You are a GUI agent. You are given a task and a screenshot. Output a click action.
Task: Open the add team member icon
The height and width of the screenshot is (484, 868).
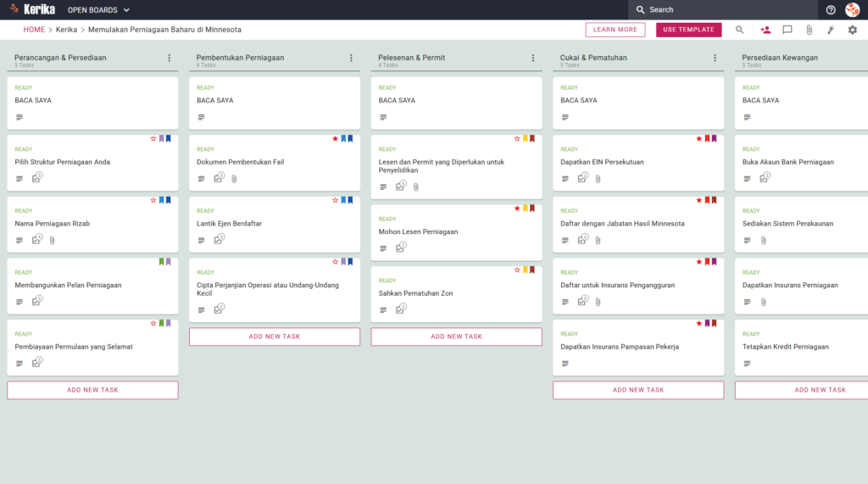click(x=765, y=30)
